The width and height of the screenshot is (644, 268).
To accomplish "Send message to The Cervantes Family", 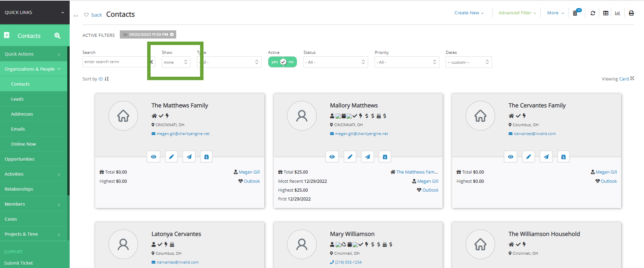I will pyautogui.click(x=546, y=157).
